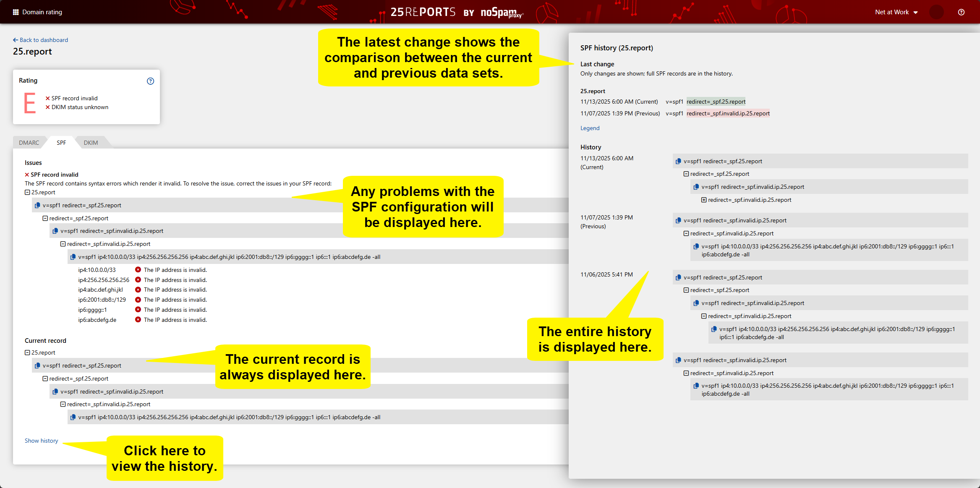
Task: Click the Domain rating apps grid icon
Action: click(16, 12)
